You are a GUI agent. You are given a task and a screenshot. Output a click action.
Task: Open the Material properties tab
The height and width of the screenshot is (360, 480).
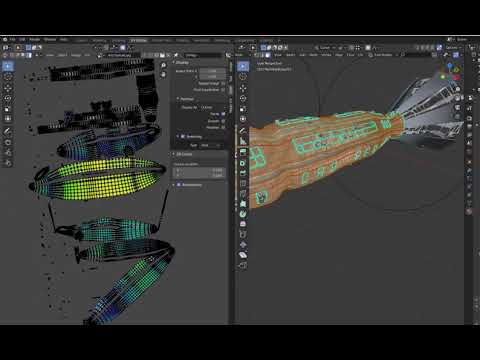(x=470, y=211)
